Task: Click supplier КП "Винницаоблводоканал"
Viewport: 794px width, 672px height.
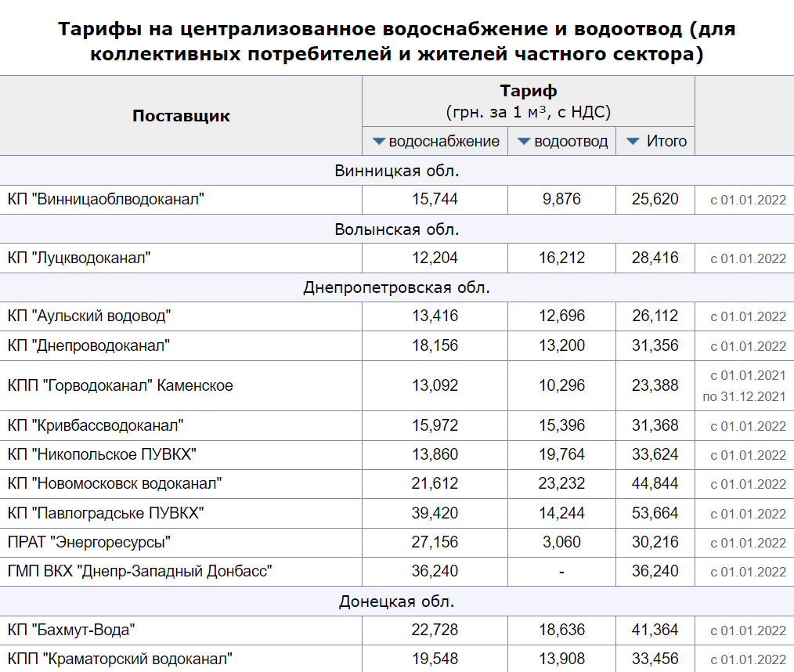Action: [106, 200]
